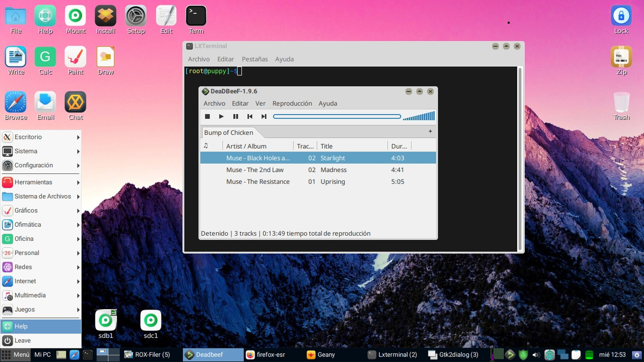Select the Madness track row
This screenshot has height=362, width=644.
[x=318, y=170]
